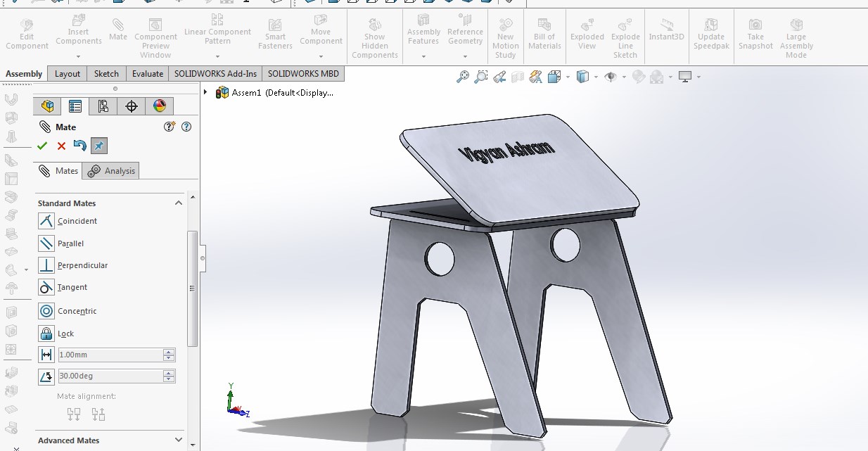Screen dimensions: 868x451
Task: Expand the Display Style dropdown arrow
Action: click(x=596, y=77)
